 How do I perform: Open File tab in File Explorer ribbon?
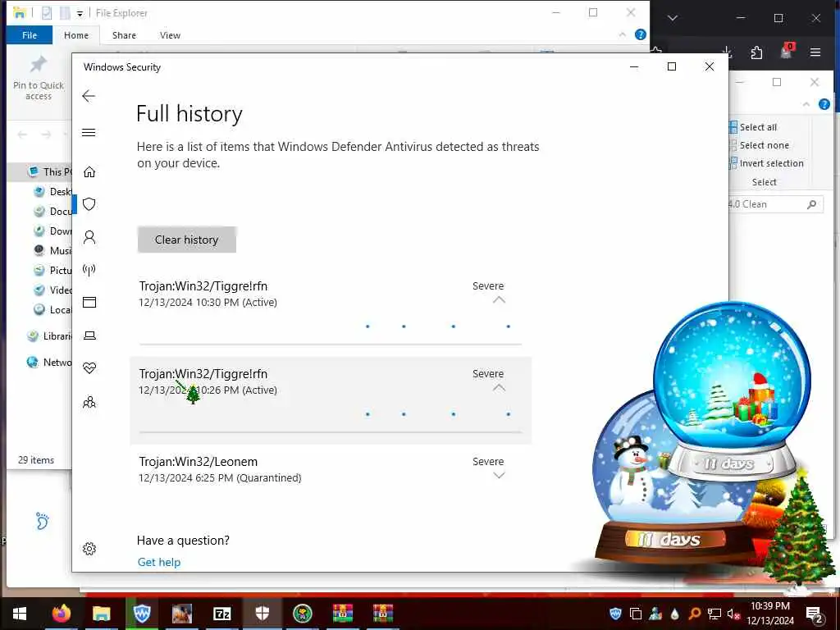pos(30,35)
